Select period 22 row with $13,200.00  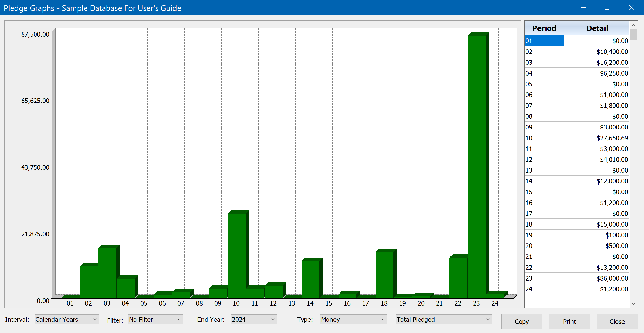[577, 267]
